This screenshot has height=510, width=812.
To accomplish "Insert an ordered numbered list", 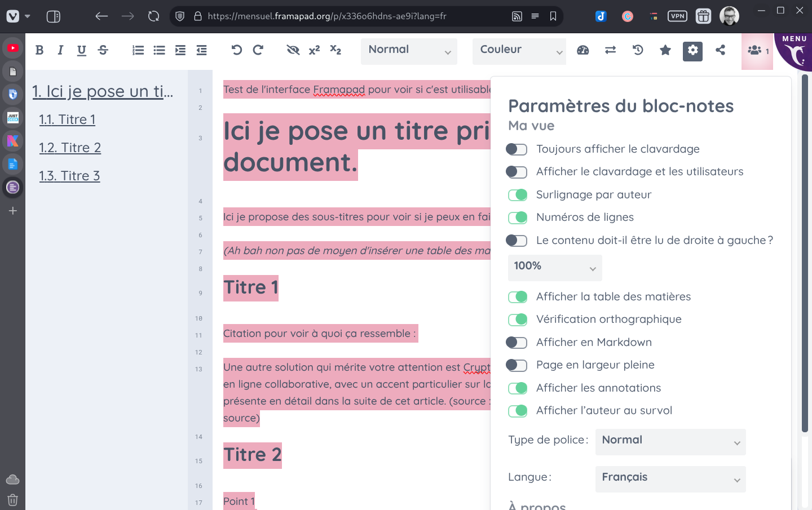I will 138,50.
